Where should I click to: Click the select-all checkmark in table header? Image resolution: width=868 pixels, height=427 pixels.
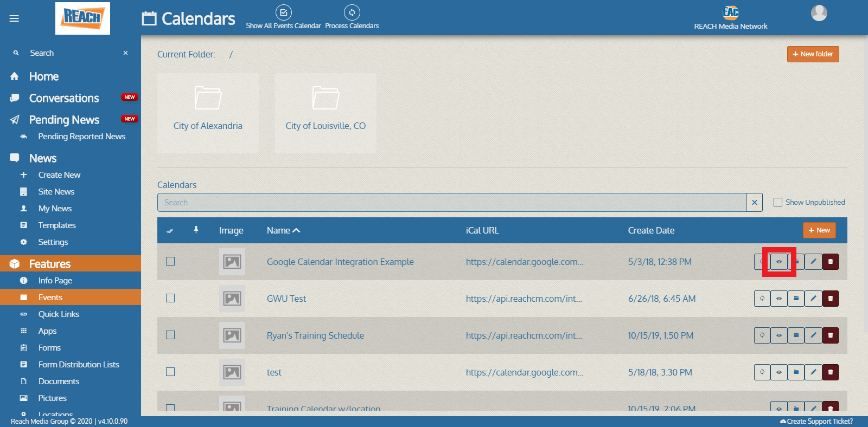point(170,231)
